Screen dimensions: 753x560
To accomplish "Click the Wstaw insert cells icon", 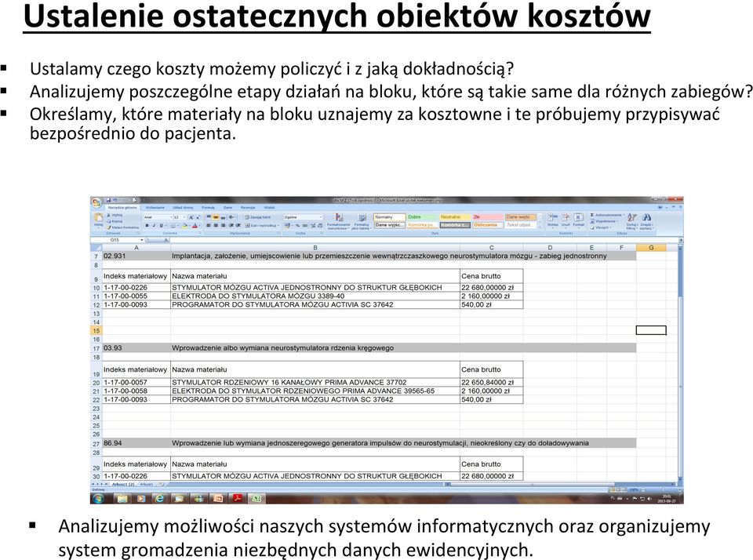I will pos(553,216).
